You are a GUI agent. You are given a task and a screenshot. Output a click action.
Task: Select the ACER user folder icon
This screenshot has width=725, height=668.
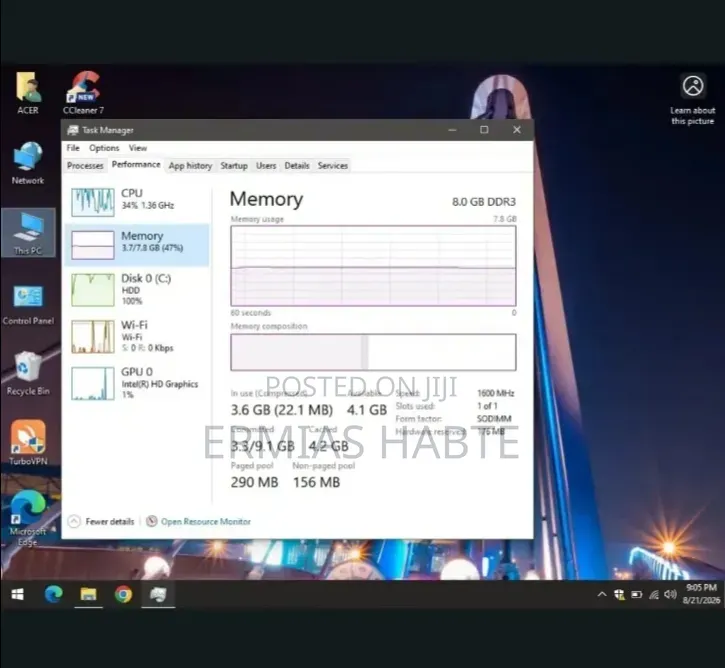(28, 92)
